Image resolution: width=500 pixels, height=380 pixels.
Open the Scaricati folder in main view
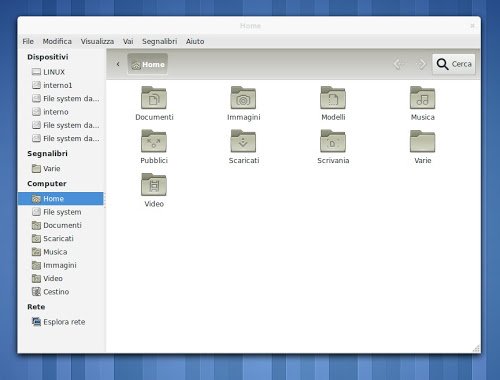(243, 141)
